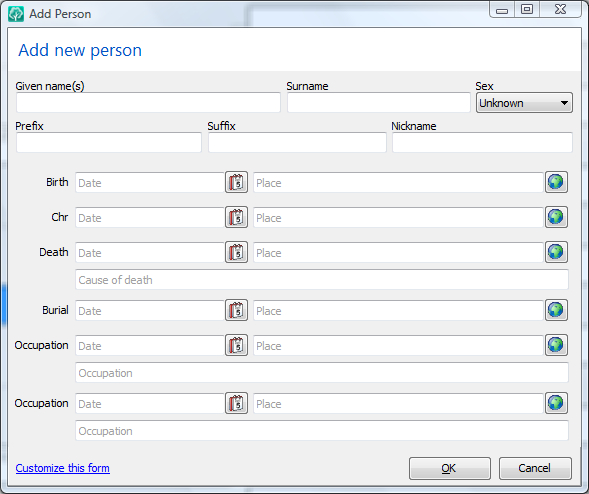Focus the Given name(s) field
589x494 pixels.
[148, 103]
